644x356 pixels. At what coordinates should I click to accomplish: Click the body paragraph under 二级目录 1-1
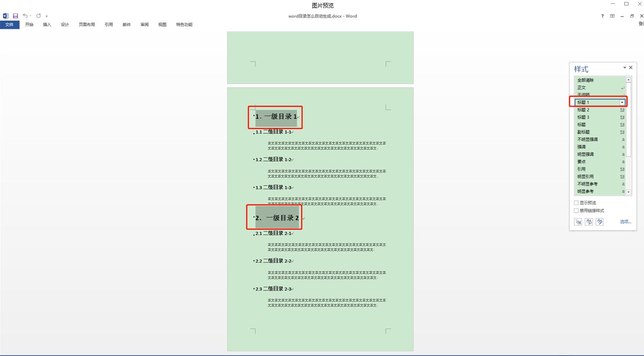327,146
